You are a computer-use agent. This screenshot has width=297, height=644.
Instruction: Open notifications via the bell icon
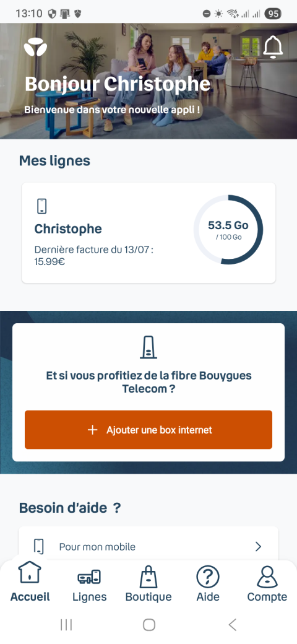coord(273,47)
